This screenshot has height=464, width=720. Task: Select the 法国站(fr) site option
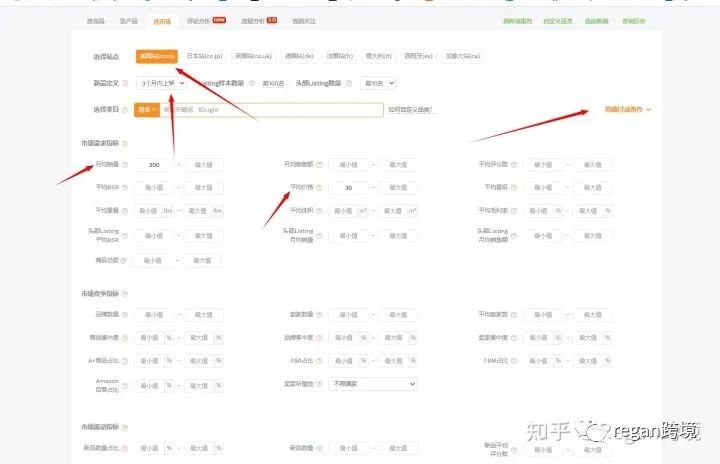point(340,56)
